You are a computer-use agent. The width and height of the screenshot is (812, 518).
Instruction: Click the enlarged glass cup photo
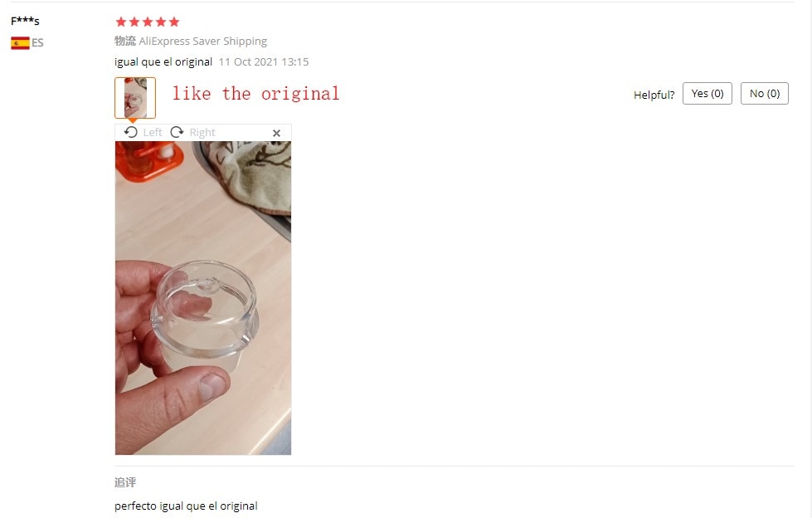pos(203,298)
